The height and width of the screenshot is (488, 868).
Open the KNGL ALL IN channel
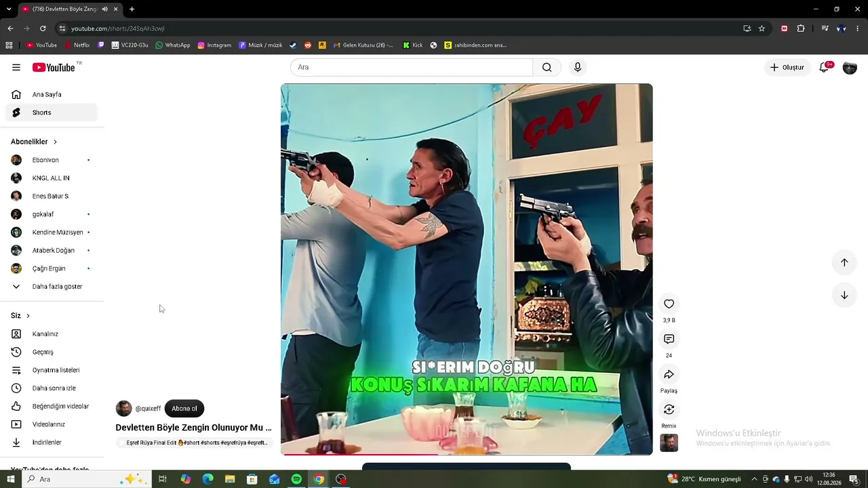point(52,178)
